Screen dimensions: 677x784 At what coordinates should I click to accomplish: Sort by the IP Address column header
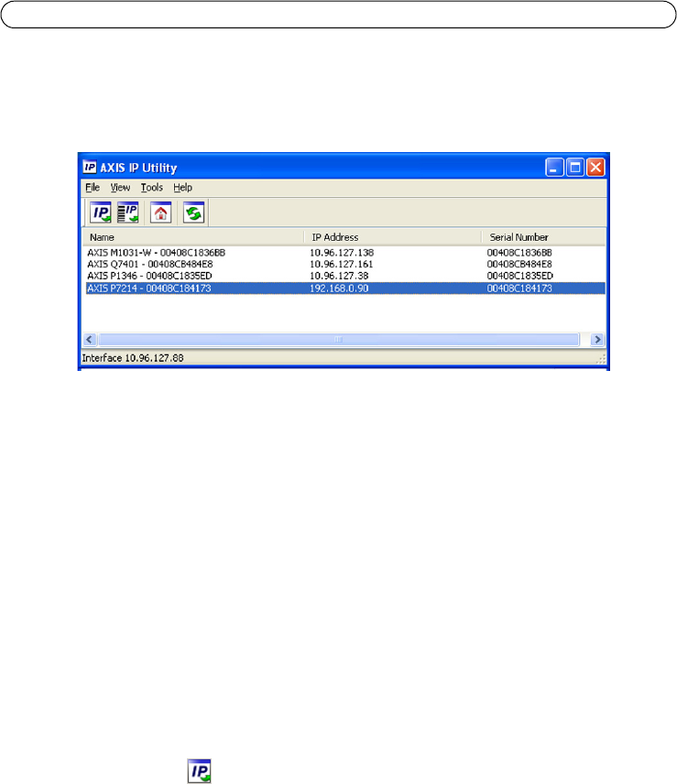click(x=392, y=237)
